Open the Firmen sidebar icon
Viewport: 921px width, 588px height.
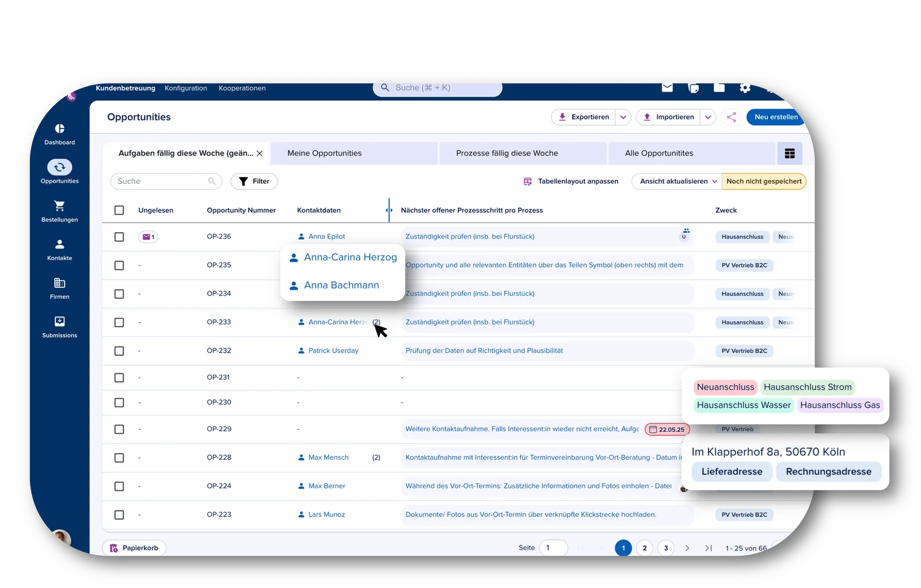[59, 283]
